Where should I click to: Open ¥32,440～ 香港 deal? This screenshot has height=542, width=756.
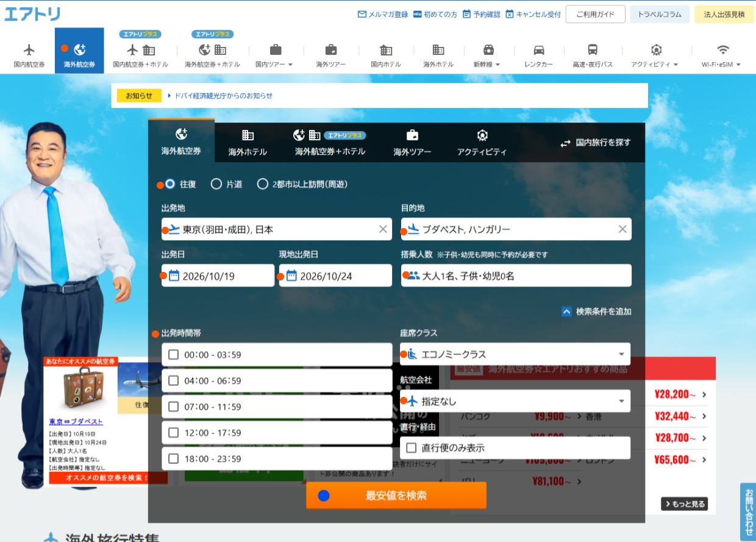pos(646,416)
